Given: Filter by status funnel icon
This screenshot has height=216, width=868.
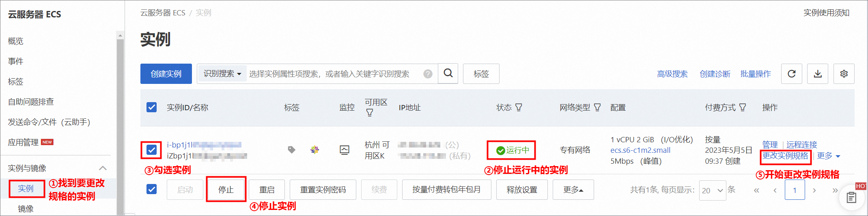Looking at the screenshot, I should 519,107.
